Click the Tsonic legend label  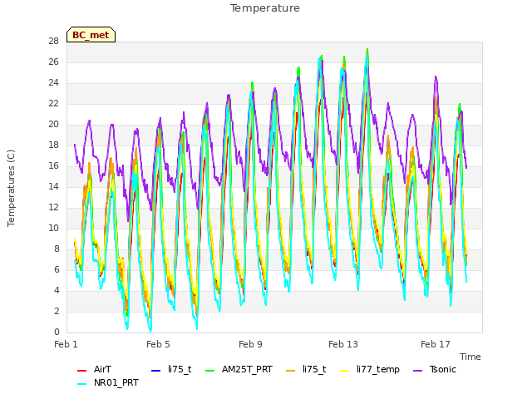click(x=443, y=369)
